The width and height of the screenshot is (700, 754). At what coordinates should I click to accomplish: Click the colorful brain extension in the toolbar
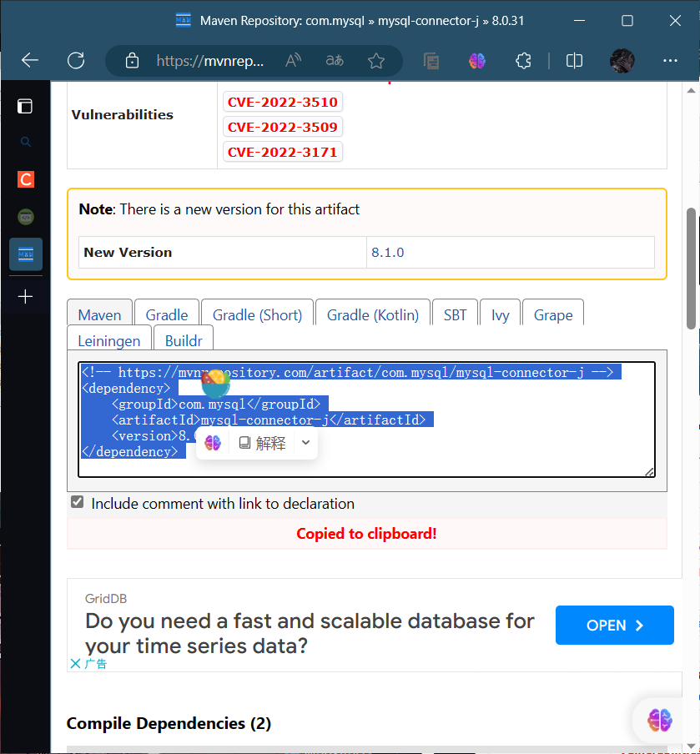pyautogui.click(x=476, y=61)
